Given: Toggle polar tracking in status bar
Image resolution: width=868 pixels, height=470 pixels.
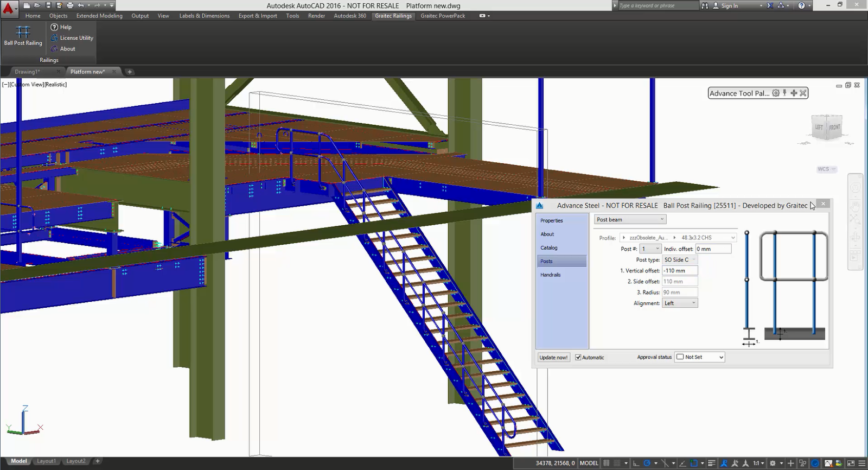Looking at the screenshot, I should (x=647, y=463).
